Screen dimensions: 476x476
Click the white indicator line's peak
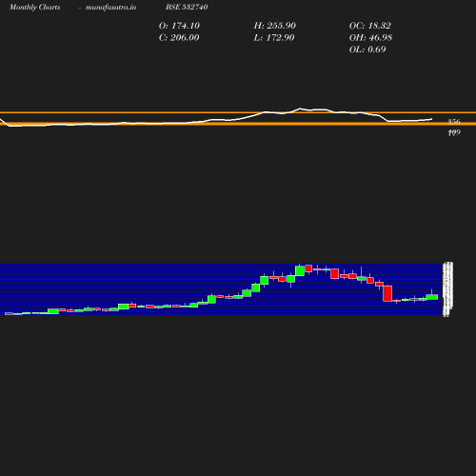pos(300,109)
